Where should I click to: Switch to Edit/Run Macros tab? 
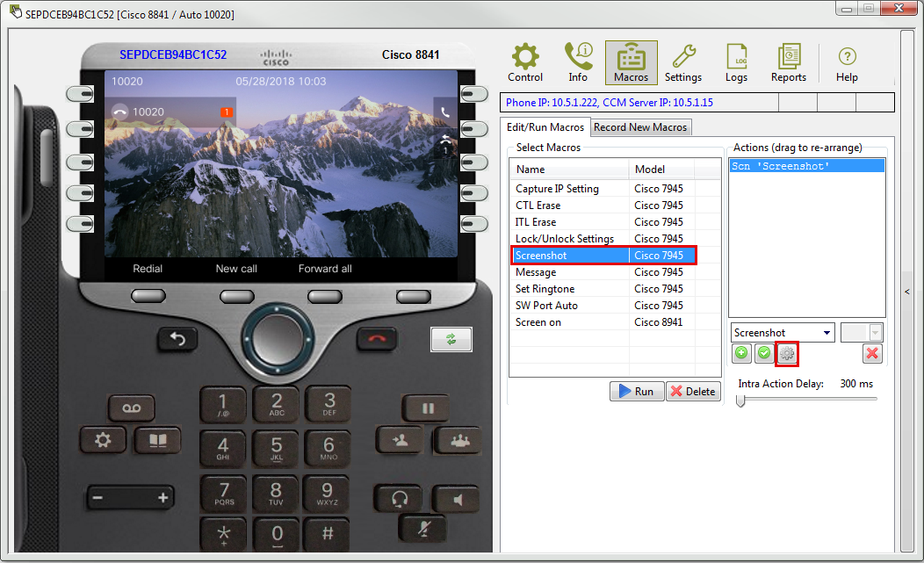(545, 127)
